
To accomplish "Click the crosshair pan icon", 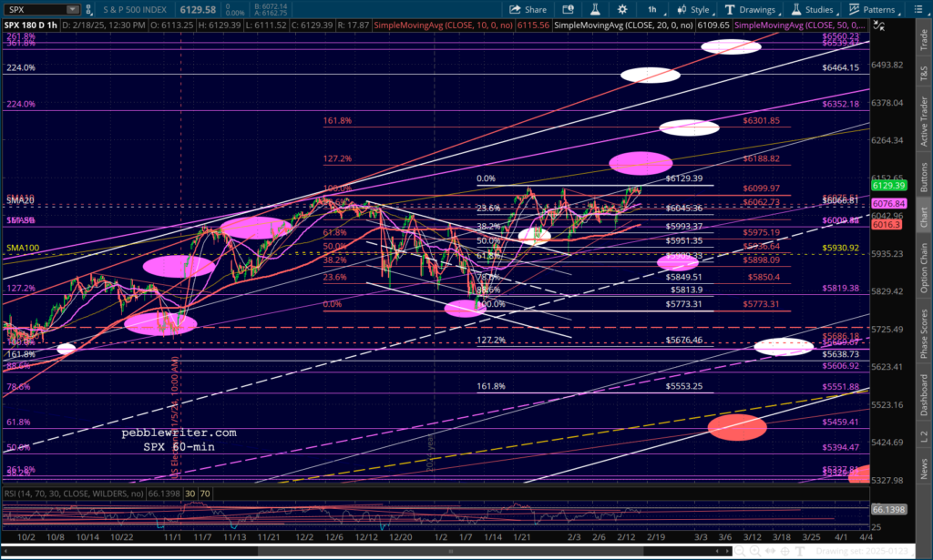I will tap(785, 551).
